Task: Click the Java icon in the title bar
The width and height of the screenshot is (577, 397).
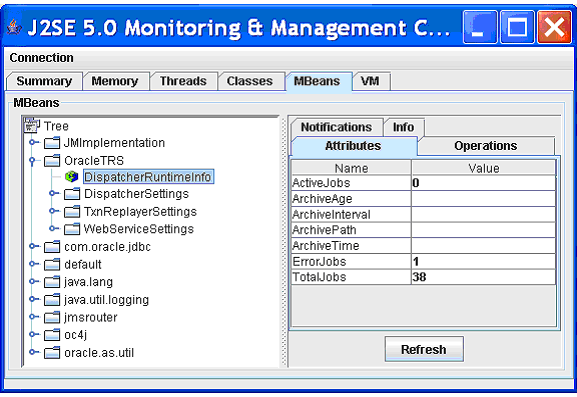Action: point(14,28)
